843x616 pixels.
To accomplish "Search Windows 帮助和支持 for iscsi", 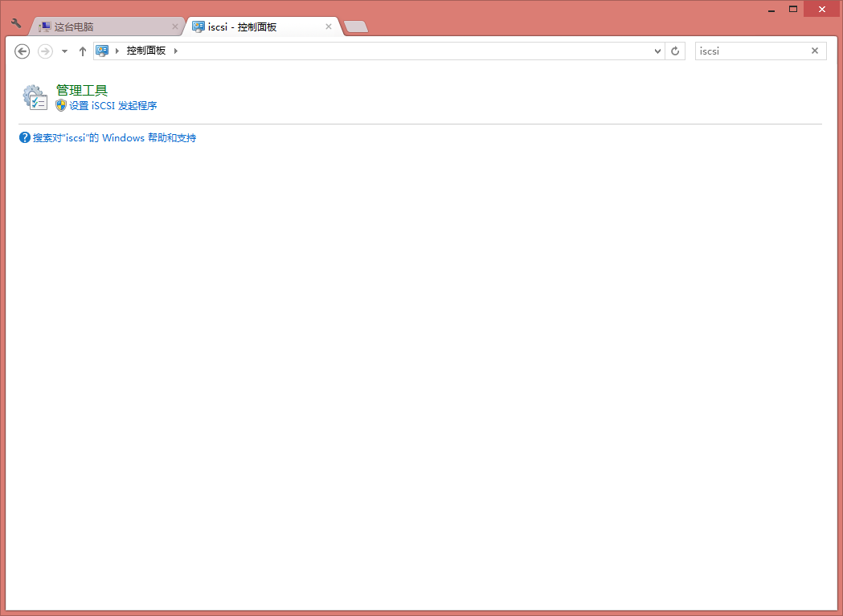I will [x=114, y=138].
